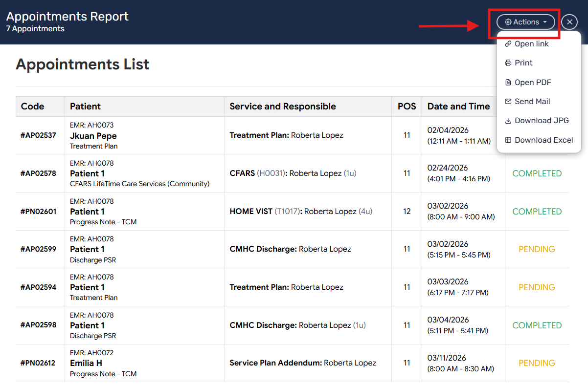The image size is (588, 387).
Task: Click the download icon for JPG
Action: coord(508,121)
